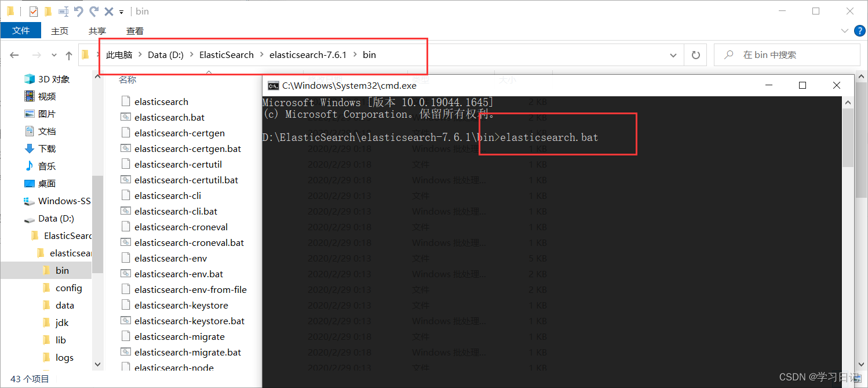The height and width of the screenshot is (388, 868).
Task: Click 此电脑 in the address bar
Action: 119,55
